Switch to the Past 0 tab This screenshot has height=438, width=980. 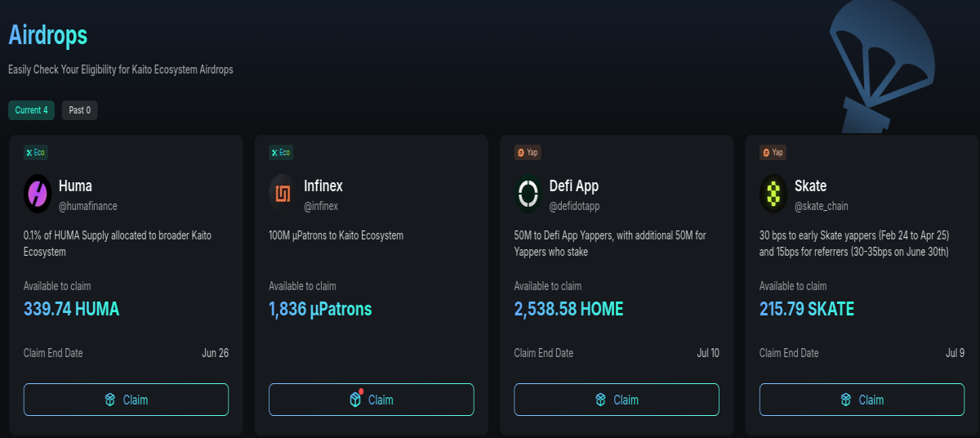(x=79, y=110)
